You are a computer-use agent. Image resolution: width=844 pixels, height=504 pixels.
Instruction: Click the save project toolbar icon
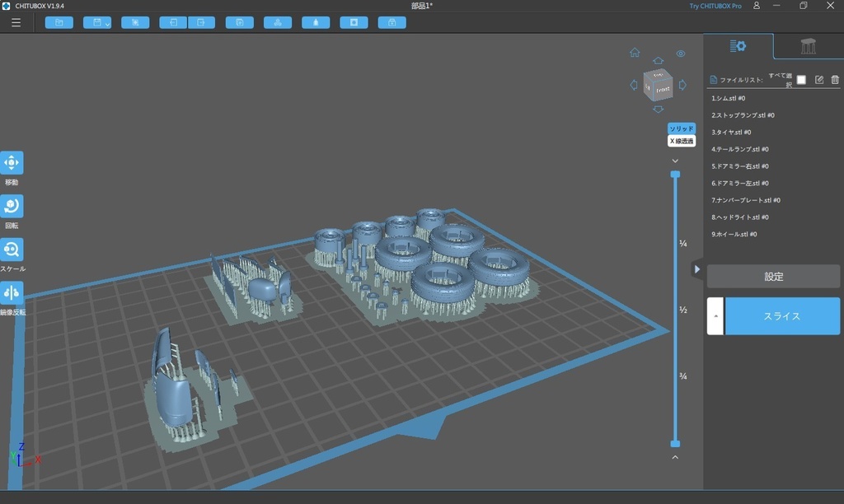coord(97,22)
